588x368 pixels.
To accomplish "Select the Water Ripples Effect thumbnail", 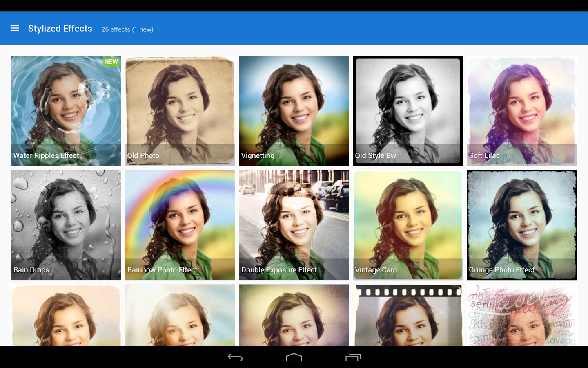I will coord(66,111).
